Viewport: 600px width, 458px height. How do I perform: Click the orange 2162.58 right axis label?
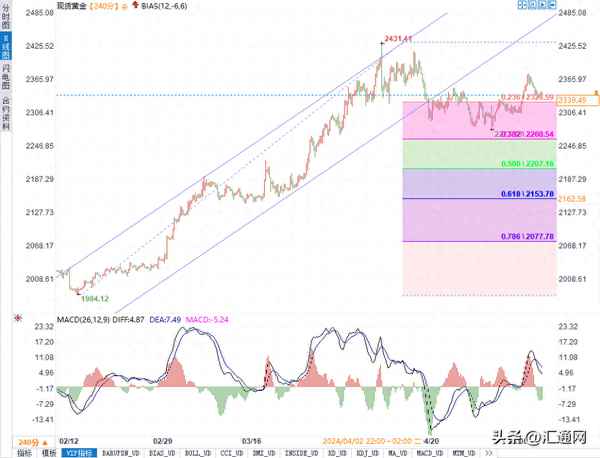572,199
